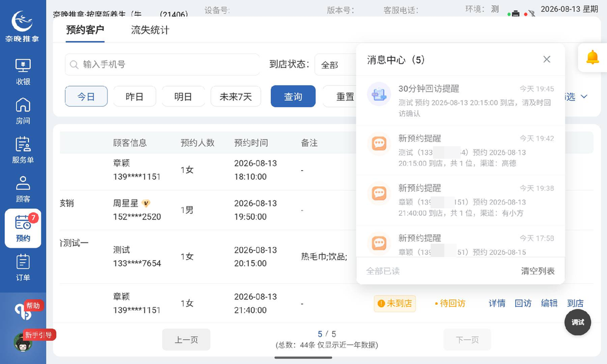Open the 新手引导 beginner guide avatar
This screenshot has height=364, width=607.
[23, 342]
